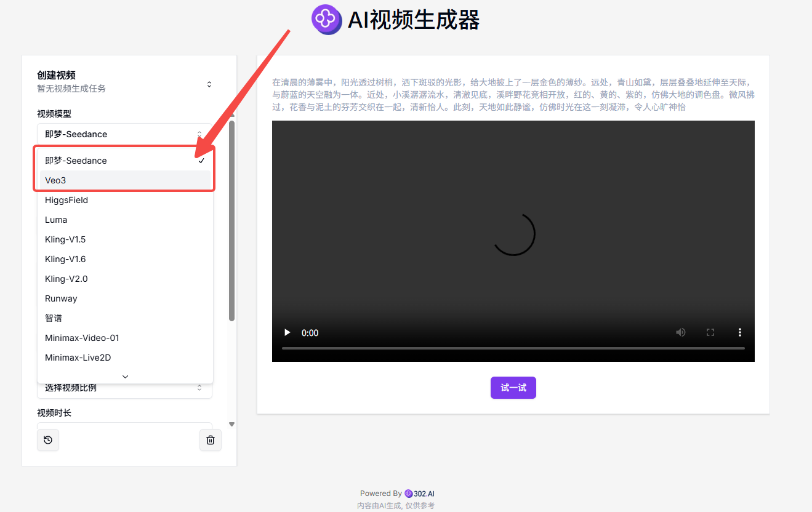The width and height of the screenshot is (812, 512).
Task: Open the 视频模型 dropdown showing 即梦-Seedance
Action: (124, 134)
